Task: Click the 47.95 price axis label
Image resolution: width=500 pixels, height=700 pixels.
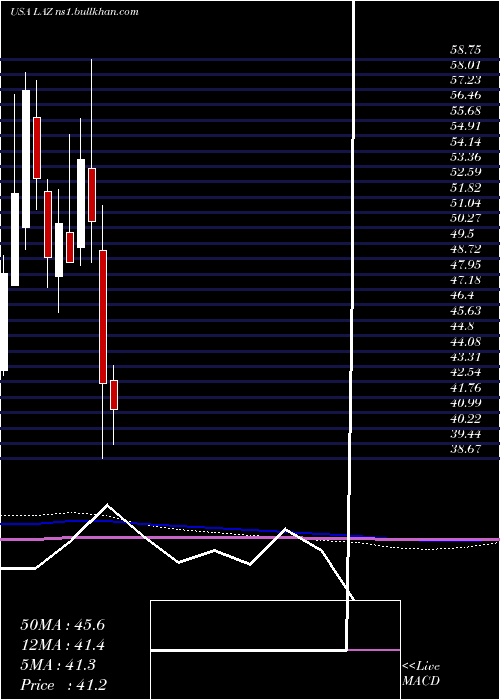Action: coord(465,265)
